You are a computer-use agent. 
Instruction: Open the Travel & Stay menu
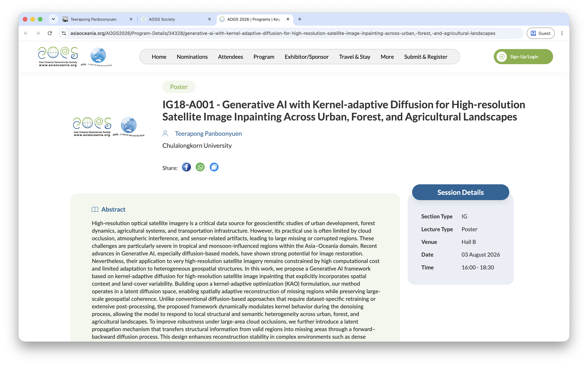[354, 57]
